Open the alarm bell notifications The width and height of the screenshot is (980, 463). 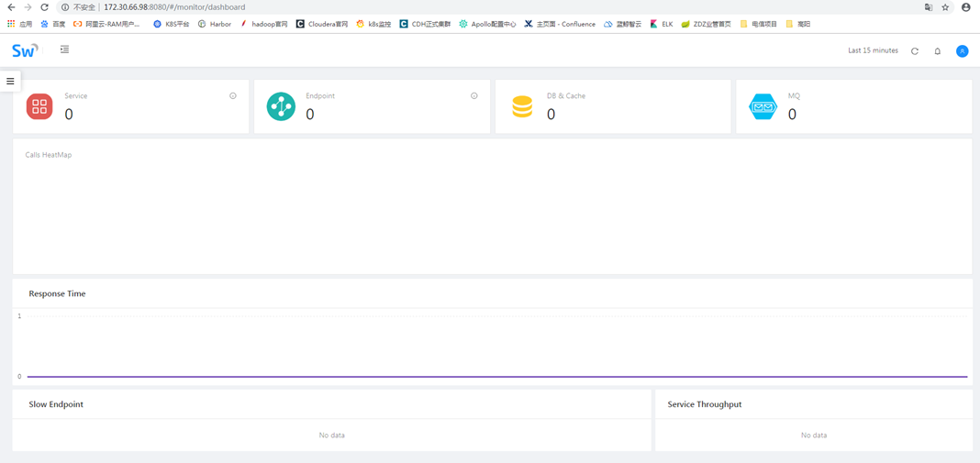[x=938, y=50]
